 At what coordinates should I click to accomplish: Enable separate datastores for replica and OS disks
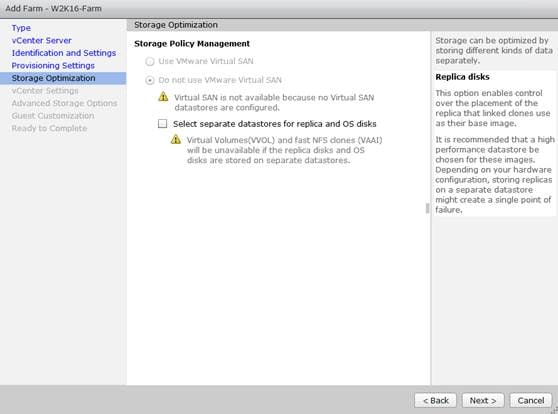pyautogui.click(x=162, y=124)
